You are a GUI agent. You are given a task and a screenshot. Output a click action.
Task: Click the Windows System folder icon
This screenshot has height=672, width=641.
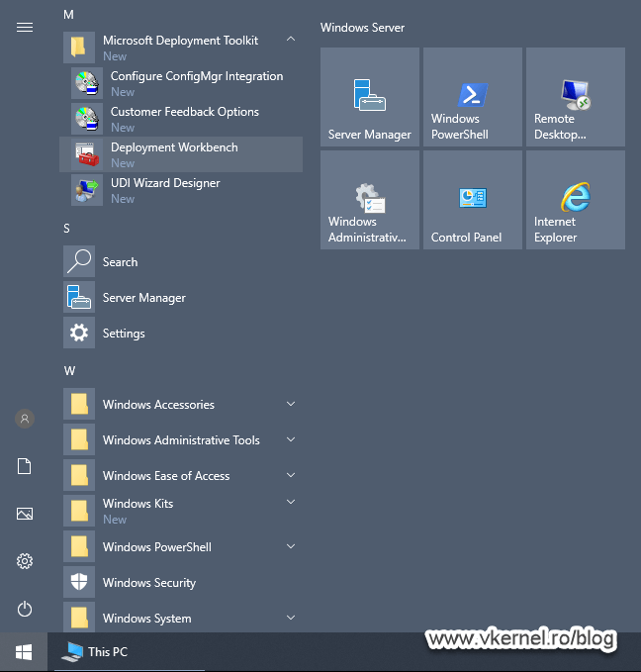click(79, 618)
